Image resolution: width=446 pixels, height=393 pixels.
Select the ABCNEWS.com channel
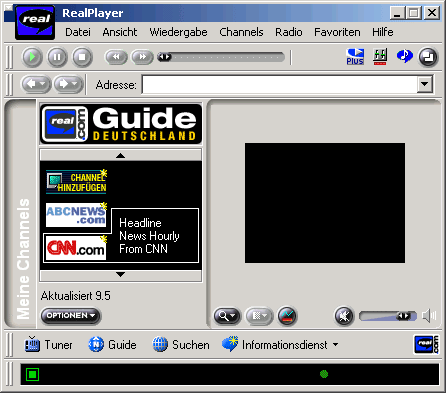click(76, 215)
